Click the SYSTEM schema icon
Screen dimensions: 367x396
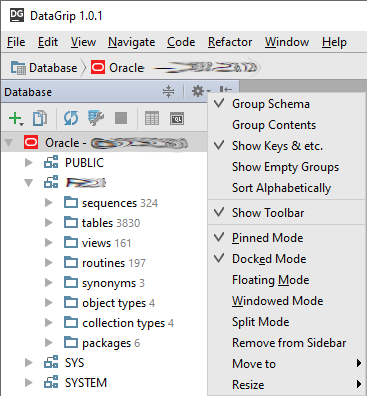(x=51, y=382)
